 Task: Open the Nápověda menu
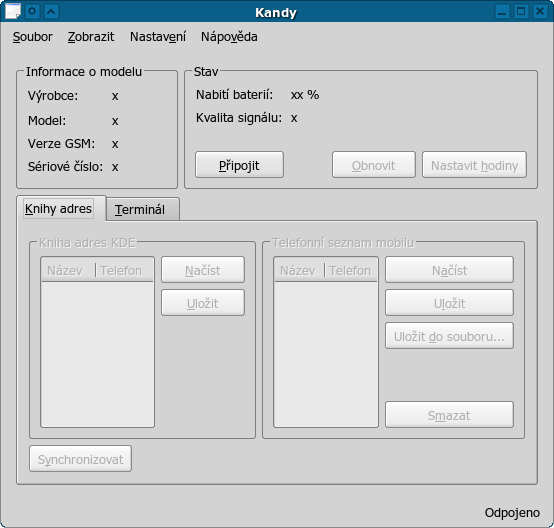point(229,37)
